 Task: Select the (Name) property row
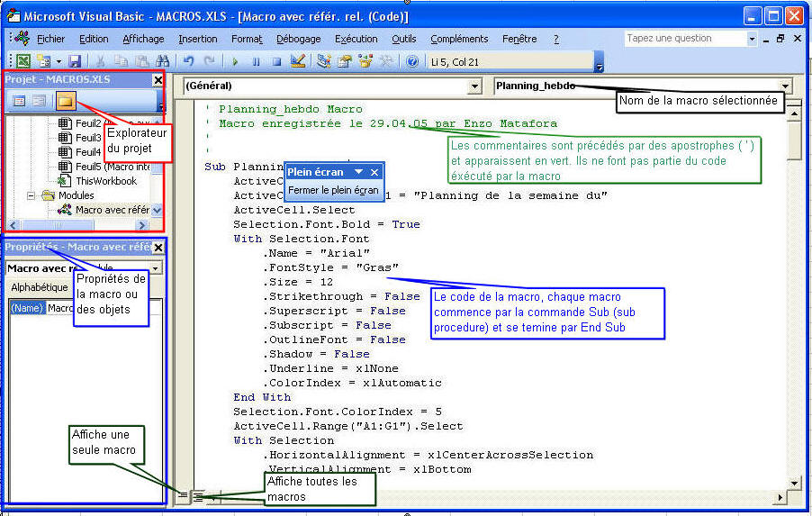(86, 308)
